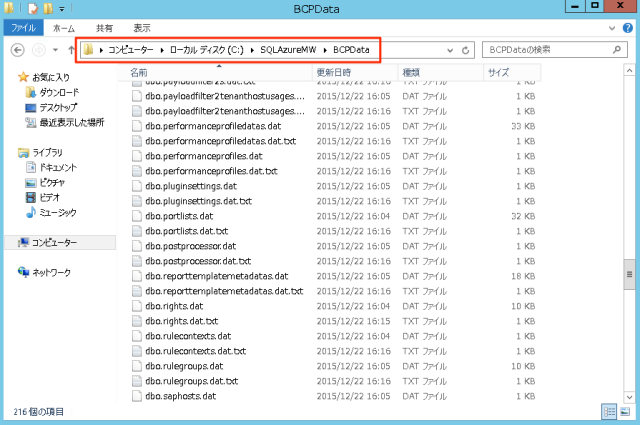Image resolution: width=640 pixels, height=425 pixels.
Task: Select file dbo.performanceprofiles.dat
Action: pyautogui.click(x=204, y=156)
